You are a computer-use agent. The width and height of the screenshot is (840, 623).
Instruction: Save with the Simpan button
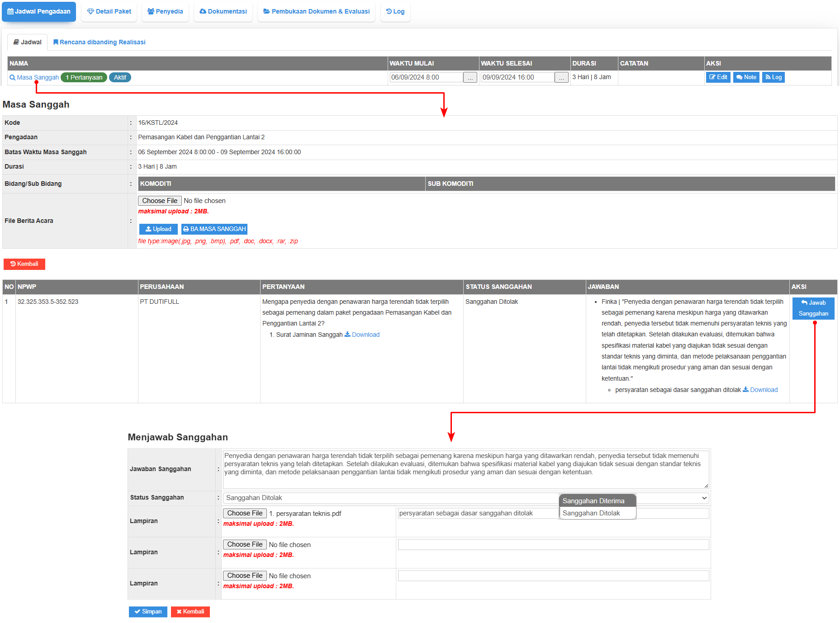point(148,612)
